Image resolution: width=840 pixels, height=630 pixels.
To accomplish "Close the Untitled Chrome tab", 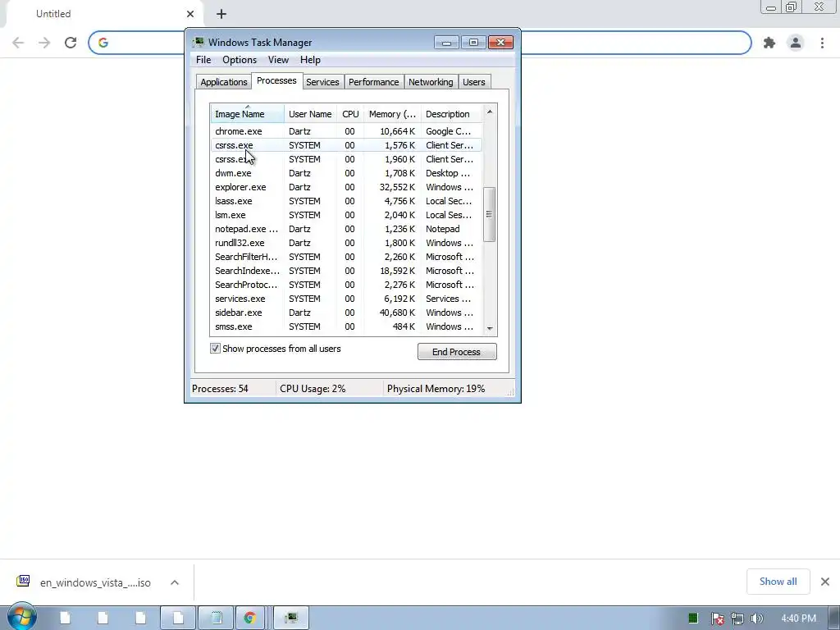I will coord(190,14).
